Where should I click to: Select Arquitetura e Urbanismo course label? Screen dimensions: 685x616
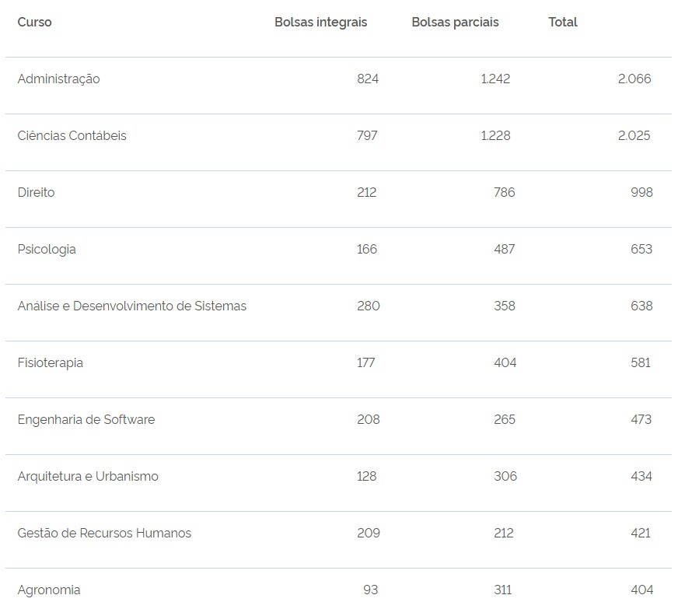coord(87,477)
